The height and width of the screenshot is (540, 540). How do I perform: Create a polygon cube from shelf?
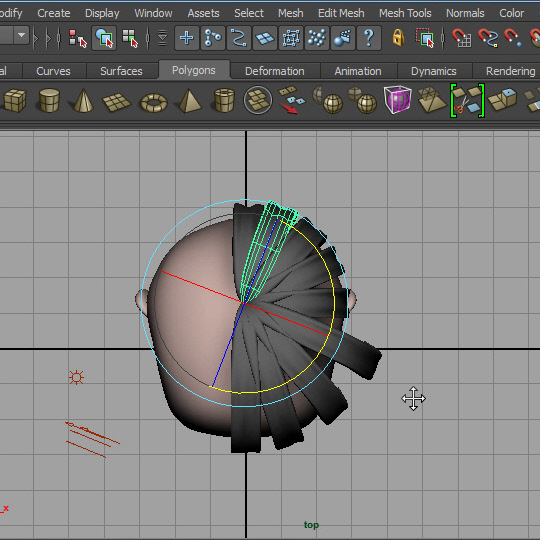point(15,101)
